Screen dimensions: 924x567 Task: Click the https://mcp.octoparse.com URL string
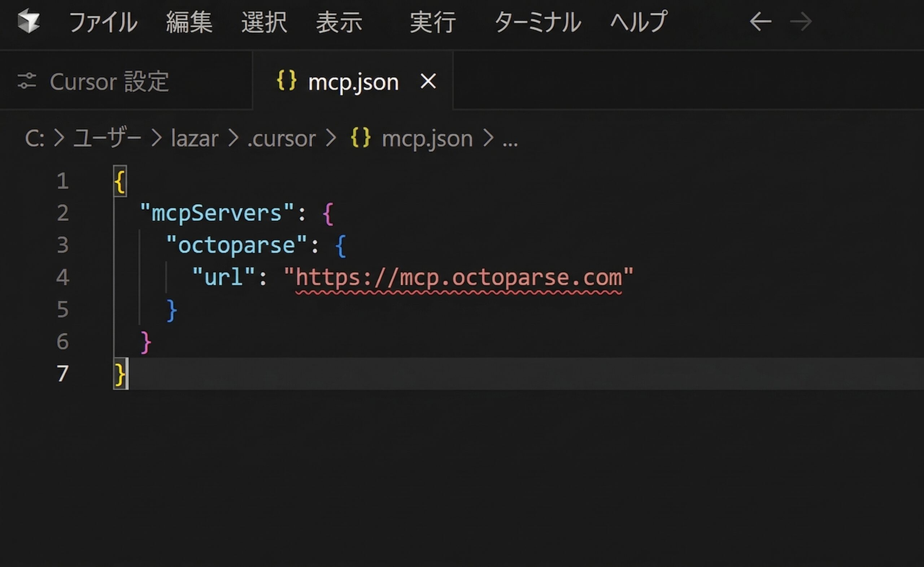point(458,278)
